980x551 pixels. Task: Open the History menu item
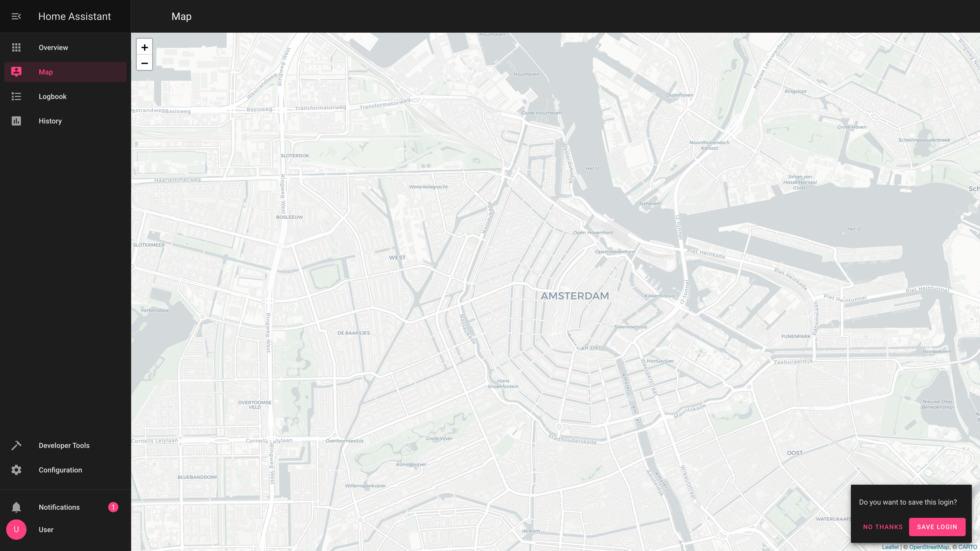pyautogui.click(x=65, y=121)
